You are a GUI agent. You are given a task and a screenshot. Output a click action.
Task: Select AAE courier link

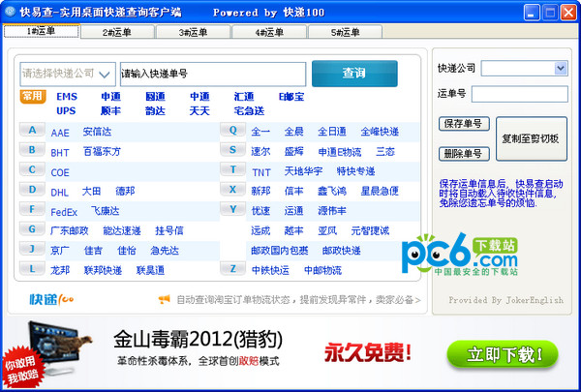click(60, 133)
